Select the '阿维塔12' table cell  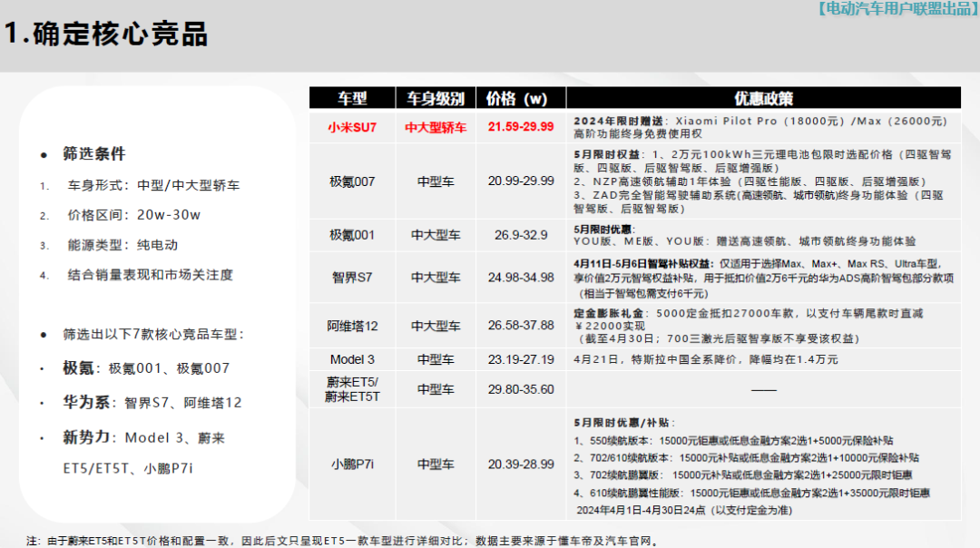(352, 326)
